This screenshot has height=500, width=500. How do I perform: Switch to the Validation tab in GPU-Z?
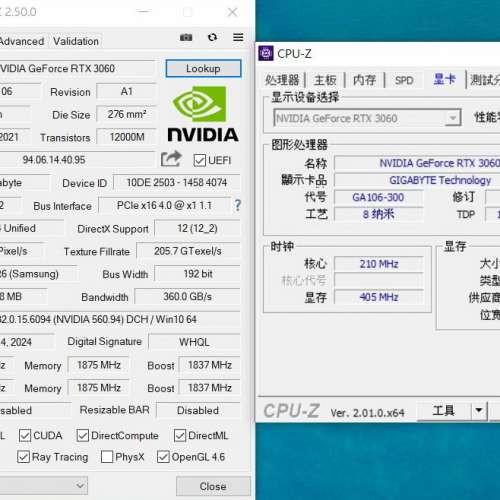coord(76,41)
